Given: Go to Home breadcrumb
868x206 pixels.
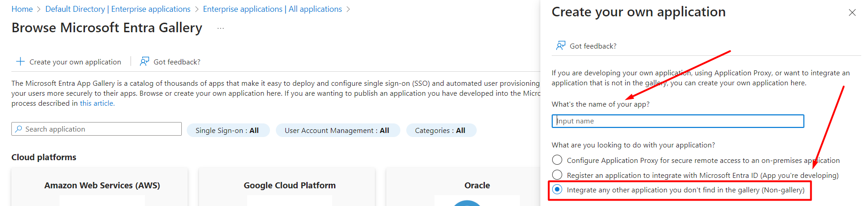Looking at the screenshot, I should tap(22, 9).
